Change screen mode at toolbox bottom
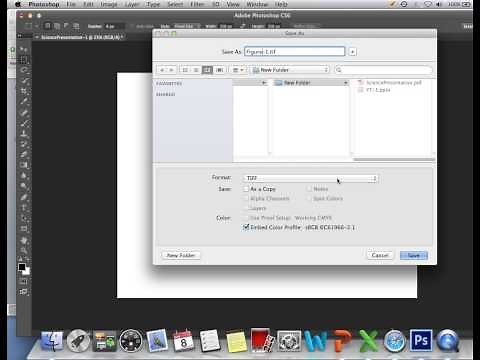Screen dimensions: 480x360 click(24, 292)
